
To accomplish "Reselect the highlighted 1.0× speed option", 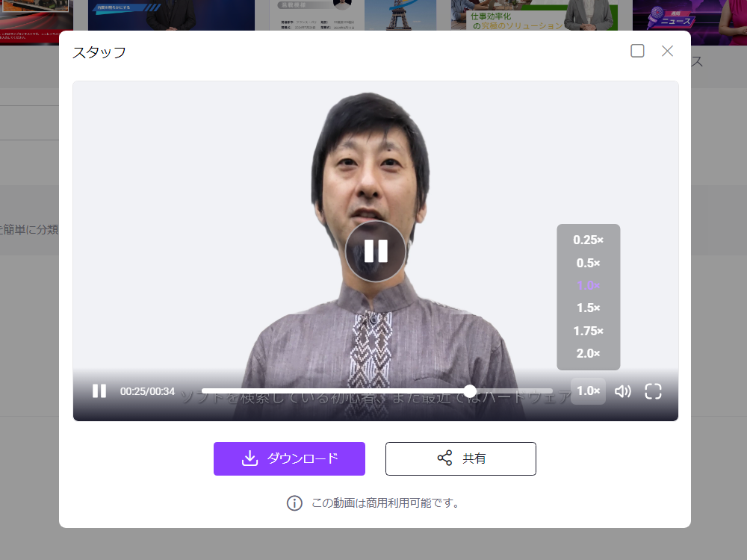I will click(x=588, y=285).
